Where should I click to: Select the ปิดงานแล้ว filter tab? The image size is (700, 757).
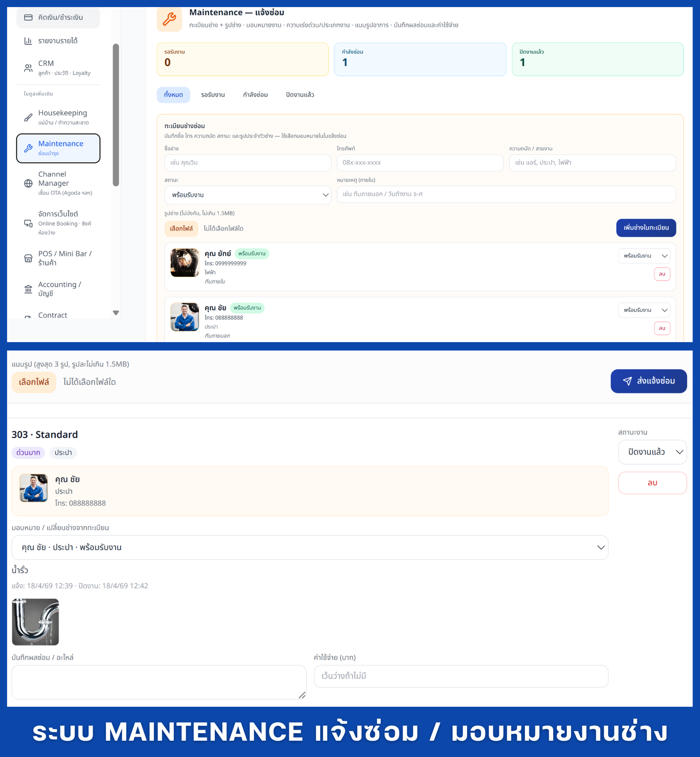pos(300,95)
